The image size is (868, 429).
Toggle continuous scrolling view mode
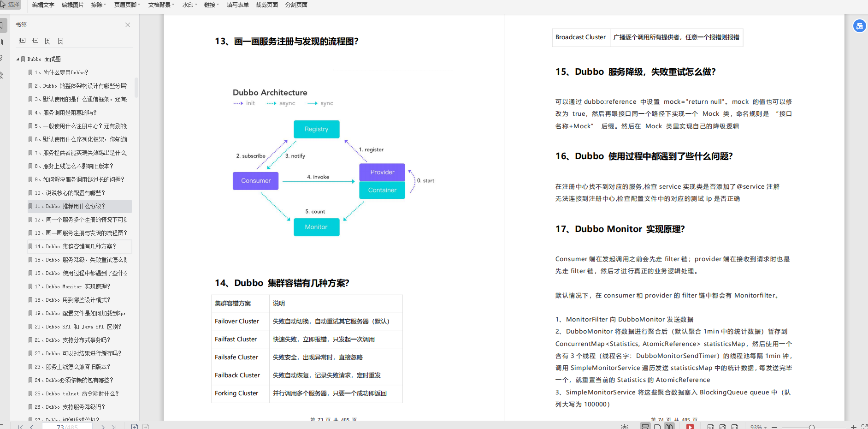pyautogui.click(x=645, y=427)
